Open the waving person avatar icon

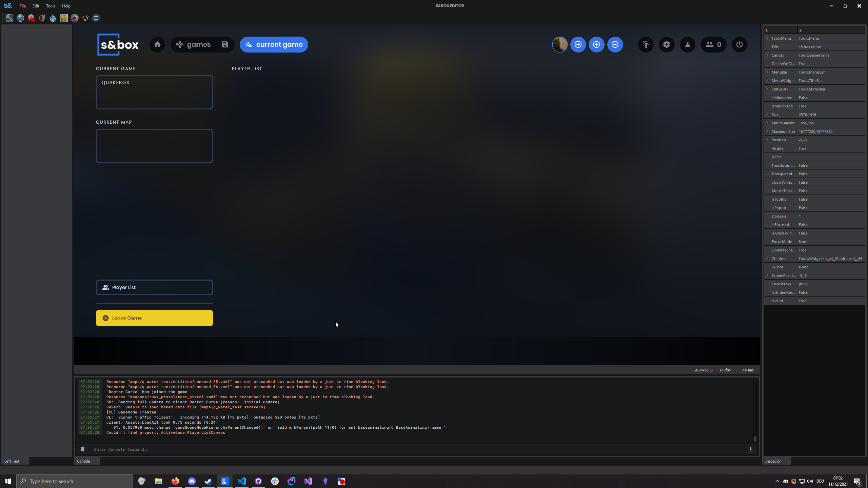click(x=646, y=44)
